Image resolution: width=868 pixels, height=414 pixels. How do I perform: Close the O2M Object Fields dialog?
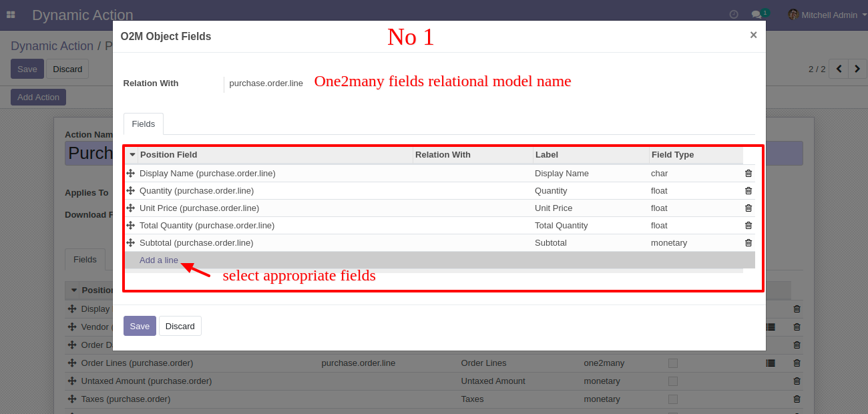[x=753, y=35]
